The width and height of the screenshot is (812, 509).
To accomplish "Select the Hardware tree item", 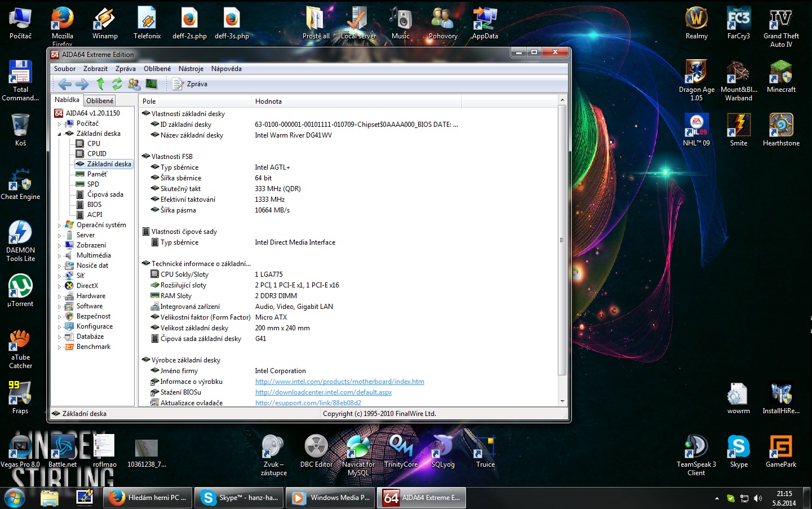I will point(85,296).
